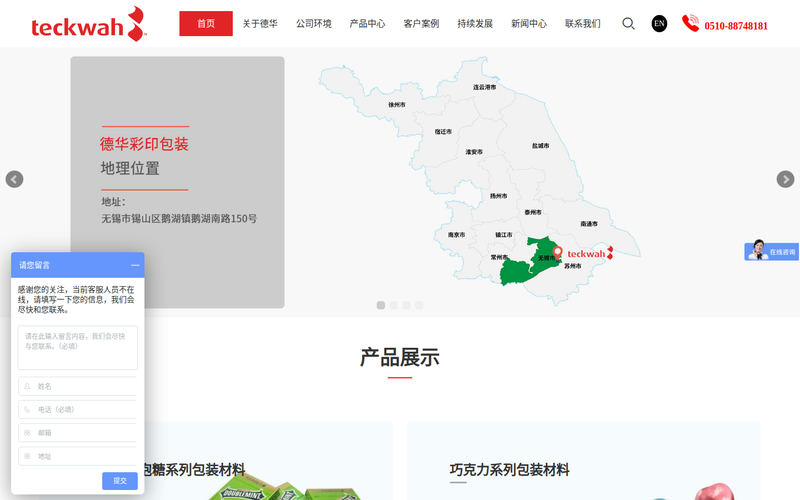Select fourth carousel indicator dot

[419, 305]
